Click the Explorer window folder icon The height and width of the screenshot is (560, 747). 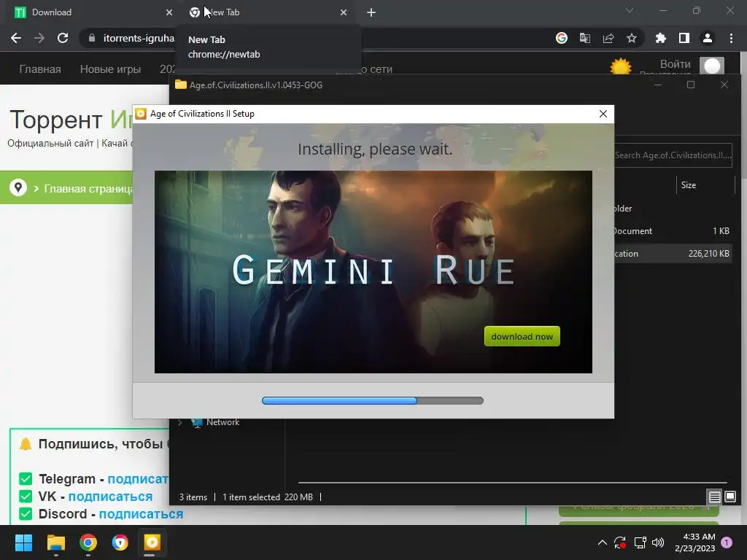tap(181, 85)
